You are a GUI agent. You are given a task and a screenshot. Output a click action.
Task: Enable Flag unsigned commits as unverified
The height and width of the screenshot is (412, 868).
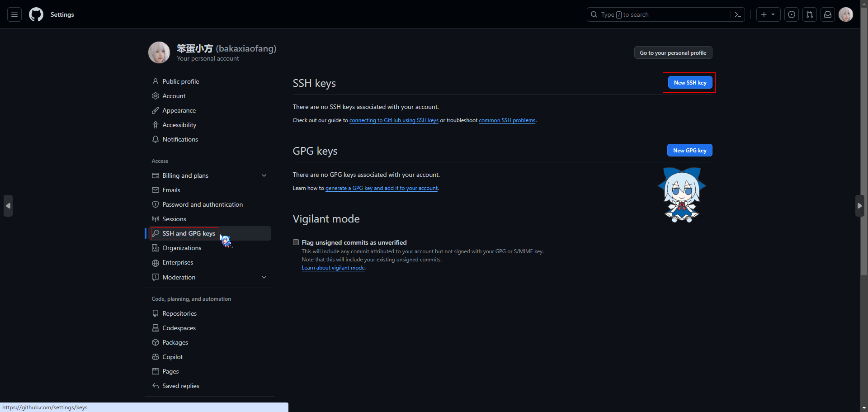point(296,242)
